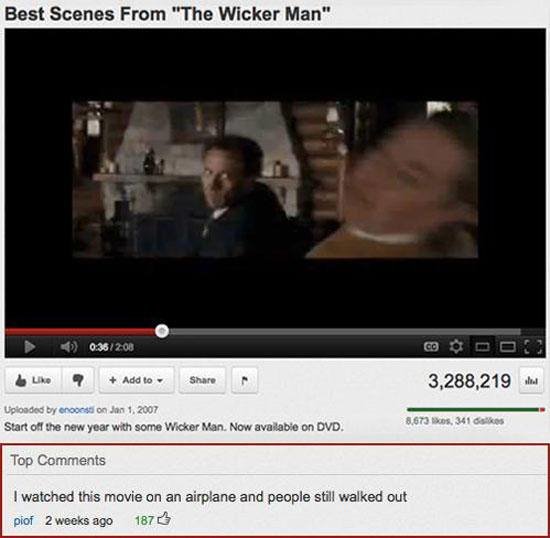The width and height of the screenshot is (550, 538).
Task: Click the red progress bar scrubber handle
Action: [x=162, y=331]
